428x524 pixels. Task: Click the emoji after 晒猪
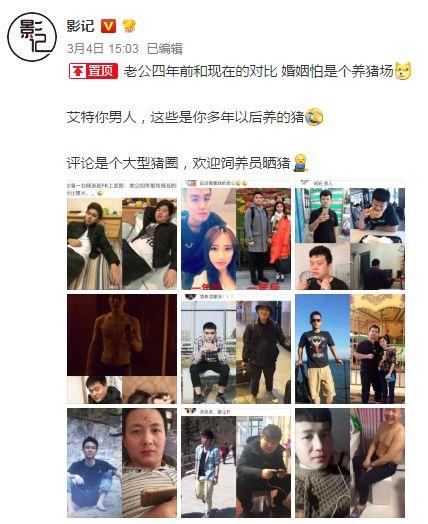pos(300,163)
